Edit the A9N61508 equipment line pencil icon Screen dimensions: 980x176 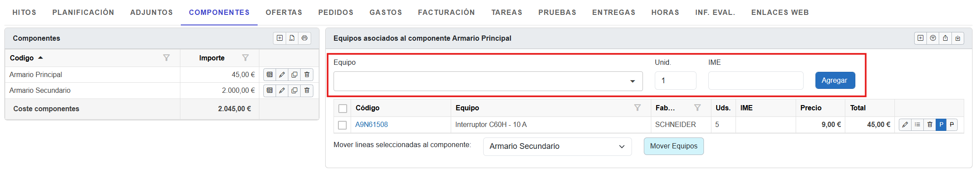coord(905,125)
